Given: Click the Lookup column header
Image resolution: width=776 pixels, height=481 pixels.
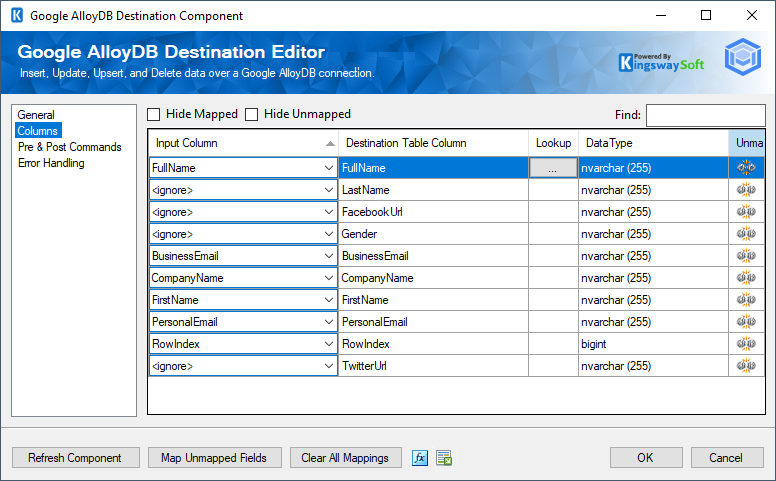Looking at the screenshot, I should pyautogui.click(x=553, y=143).
